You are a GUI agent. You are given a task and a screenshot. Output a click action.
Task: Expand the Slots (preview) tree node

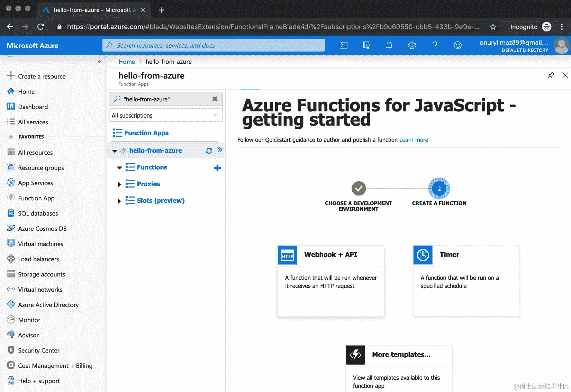pos(119,201)
